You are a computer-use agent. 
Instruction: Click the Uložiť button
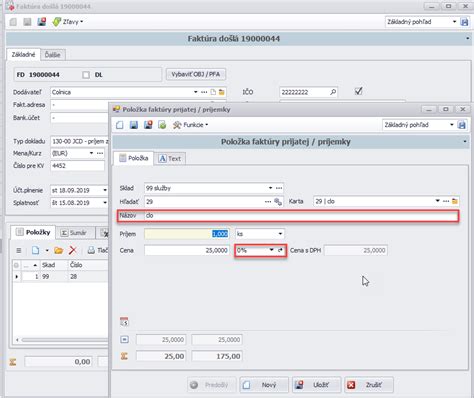coord(317,385)
